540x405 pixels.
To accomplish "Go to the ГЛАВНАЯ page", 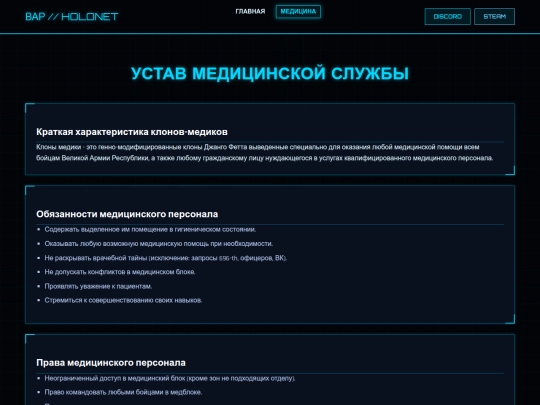I will (250, 11).
